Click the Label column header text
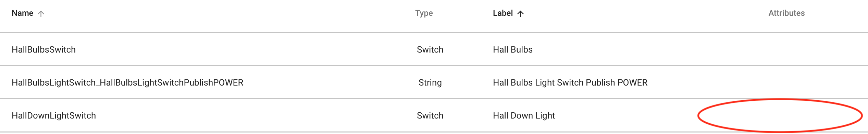The height and width of the screenshot is (134, 868). pyautogui.click(x=503, y=13)
